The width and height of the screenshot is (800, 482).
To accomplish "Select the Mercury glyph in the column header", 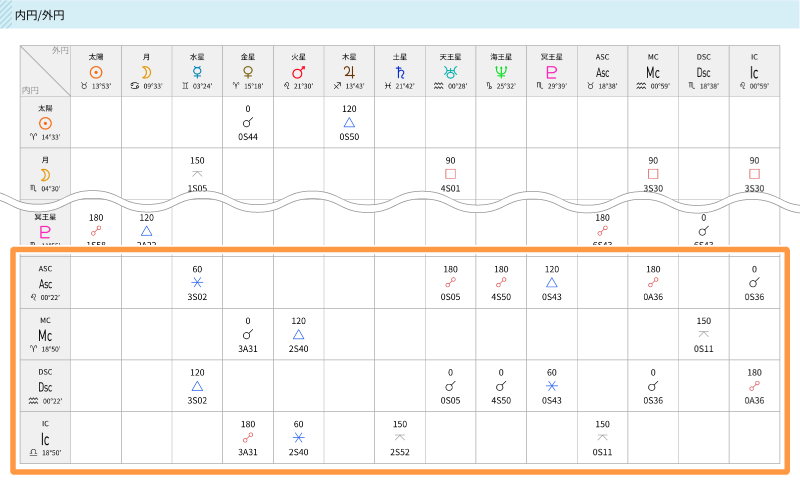I will 197,73.
